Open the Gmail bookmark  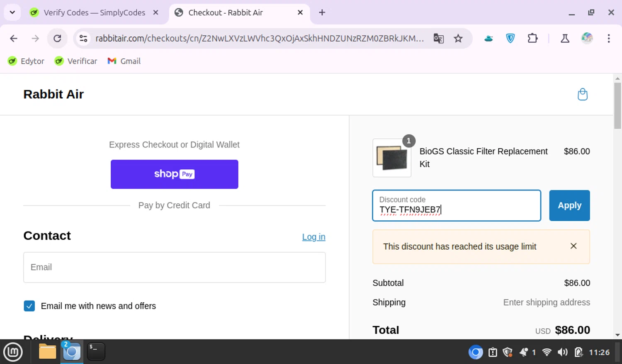(124, 61)
